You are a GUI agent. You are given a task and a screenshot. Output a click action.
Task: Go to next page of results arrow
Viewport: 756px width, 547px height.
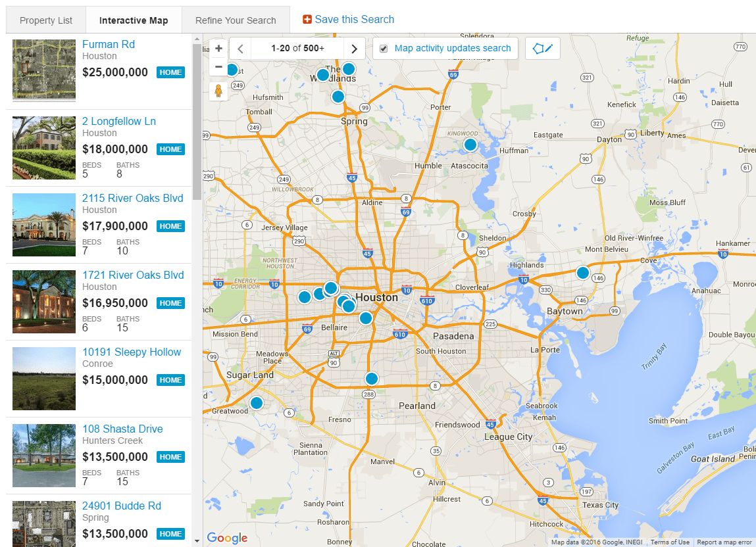pos(354,48)
